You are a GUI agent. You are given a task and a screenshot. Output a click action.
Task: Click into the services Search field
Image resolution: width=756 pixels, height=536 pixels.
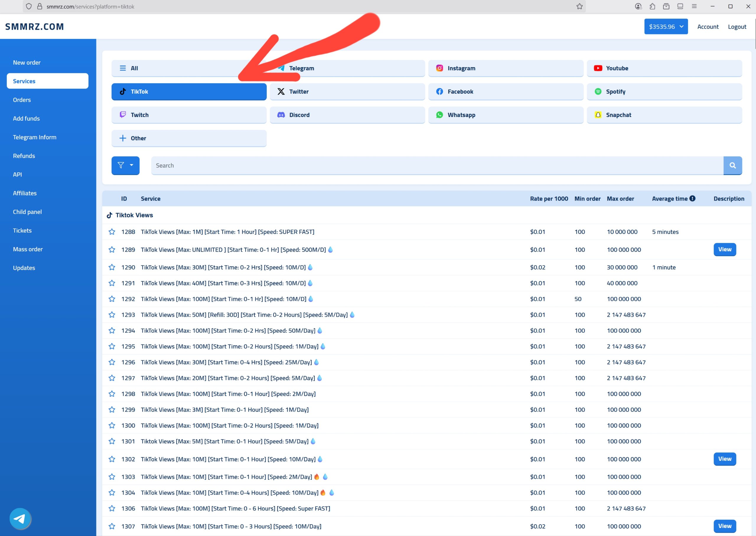coord(437,165)
